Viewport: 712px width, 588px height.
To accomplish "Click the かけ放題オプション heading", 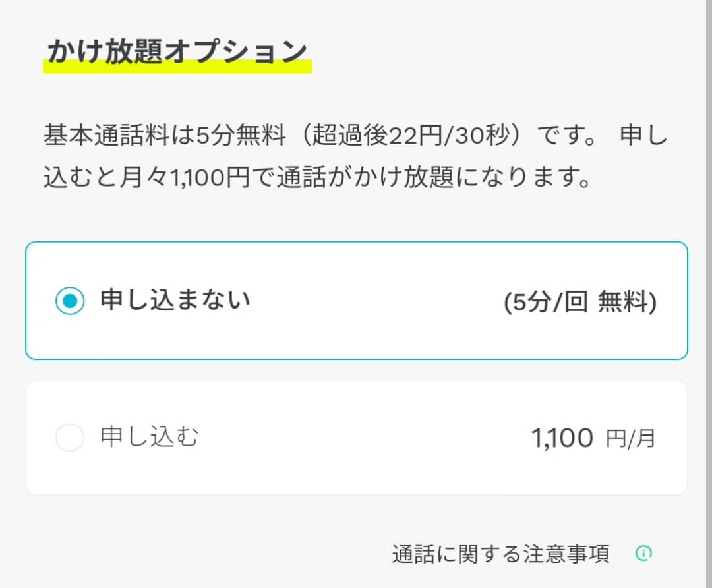I will tap(177, 51).
